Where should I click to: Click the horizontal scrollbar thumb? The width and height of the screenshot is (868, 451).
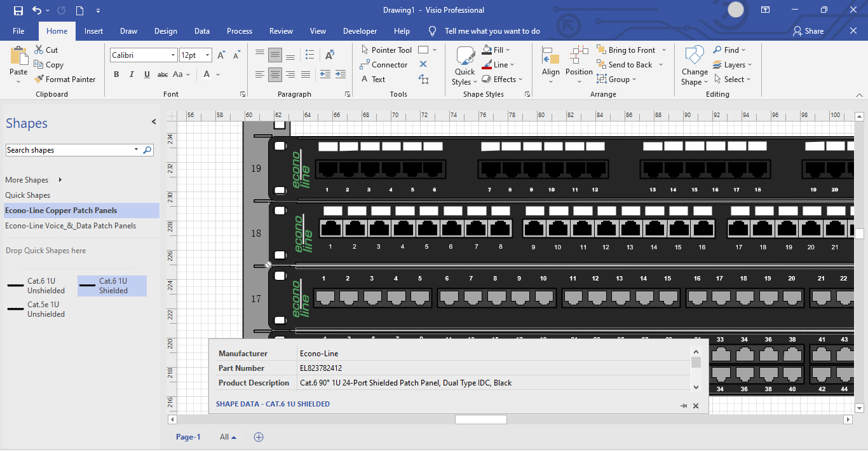click(x=480, y=420)
